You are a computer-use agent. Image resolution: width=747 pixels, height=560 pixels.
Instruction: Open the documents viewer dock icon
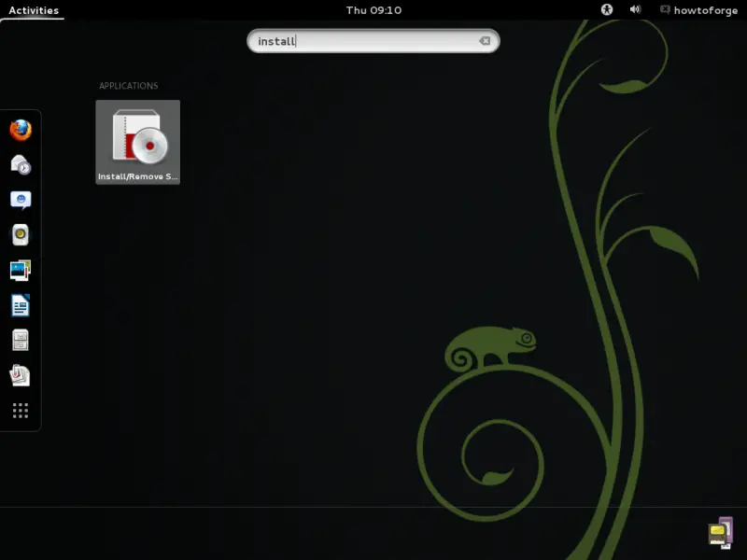click(x=21, y=375)
